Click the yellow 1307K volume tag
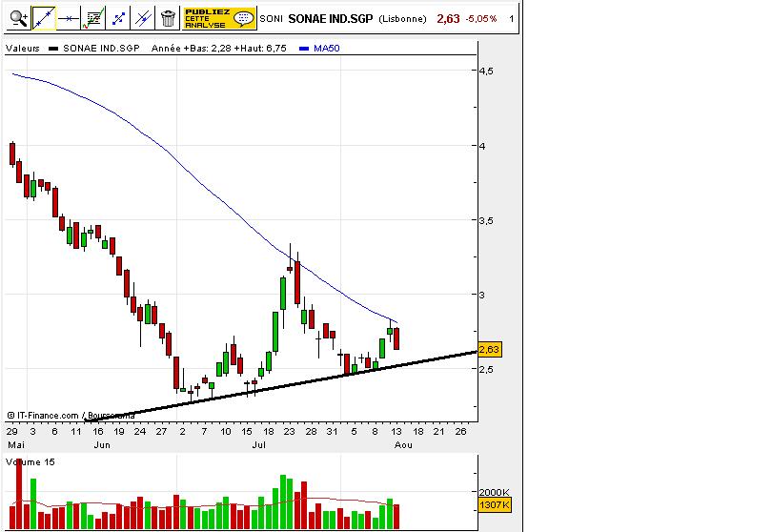The width and height of the screenshot is (772, 532). point(495,505)
